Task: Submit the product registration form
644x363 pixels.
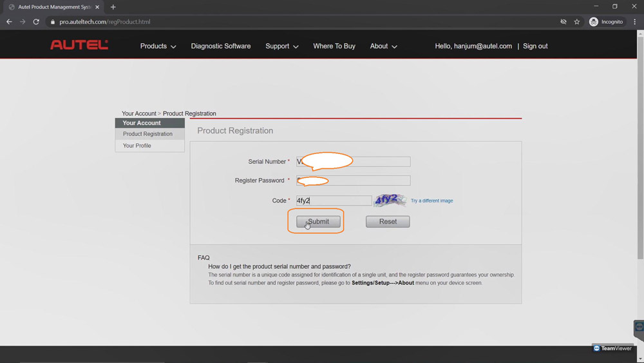Action: pyautogui.click(x=318, y=222)
